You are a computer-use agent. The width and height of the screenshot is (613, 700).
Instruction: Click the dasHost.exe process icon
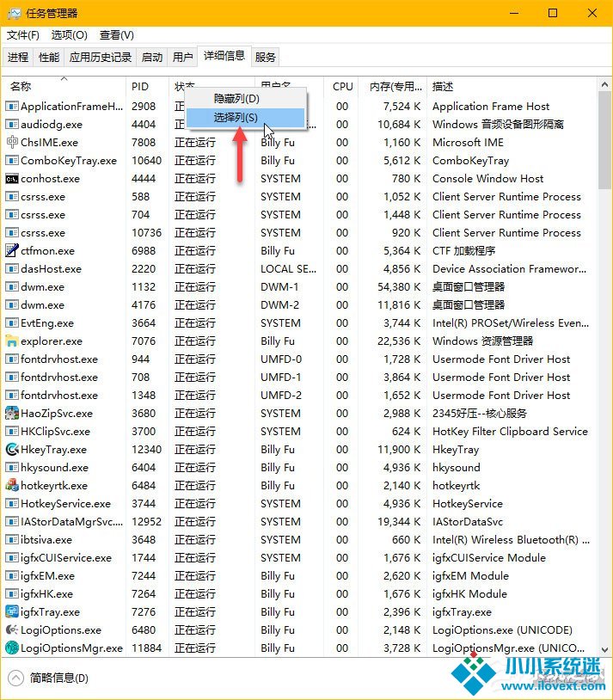pyautogui.click(x=12, y=269)
